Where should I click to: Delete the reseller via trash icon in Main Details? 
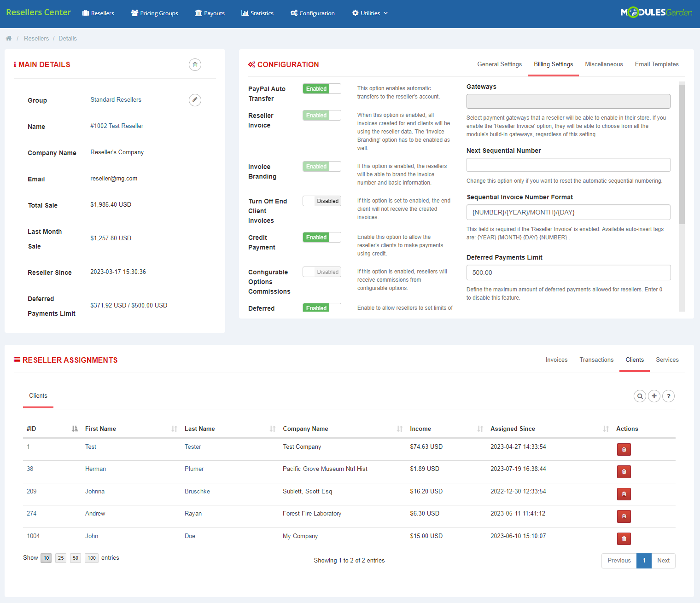click(195, 64)
